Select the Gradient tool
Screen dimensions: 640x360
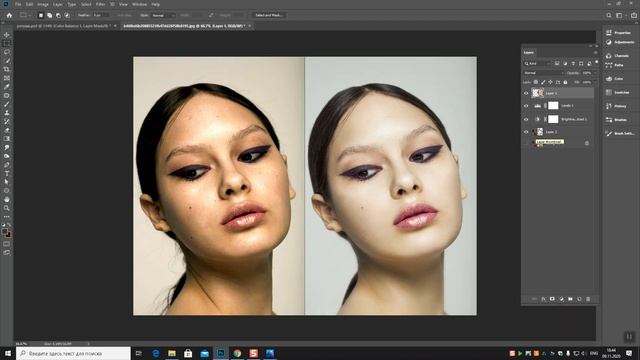point(7,139)
